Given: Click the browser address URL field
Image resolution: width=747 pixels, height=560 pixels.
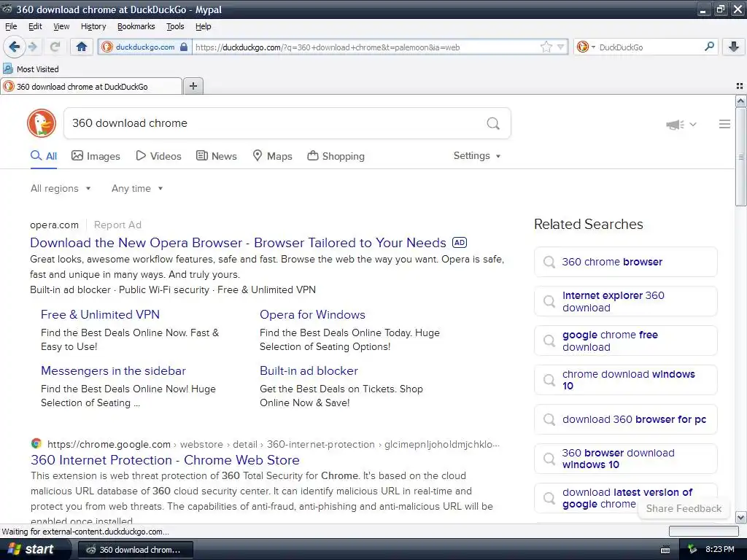Looking at the screenshot, I should pos(365,47).
